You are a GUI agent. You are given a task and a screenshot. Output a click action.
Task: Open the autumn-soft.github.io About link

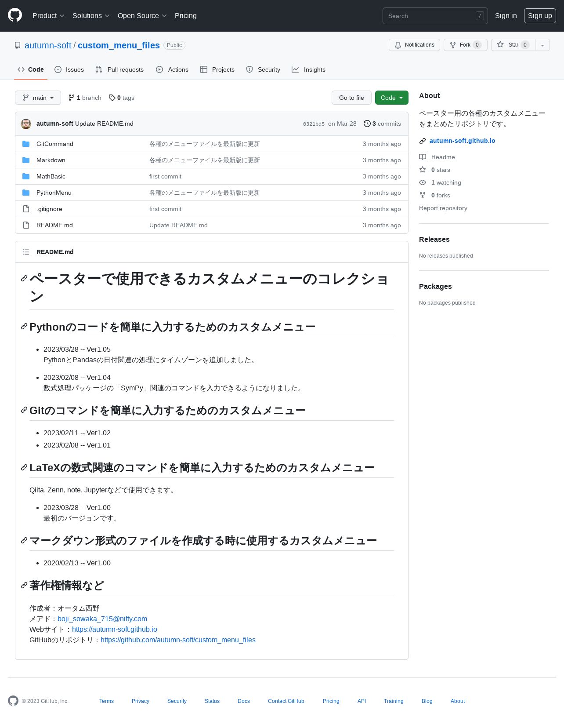tap(462, 141)
